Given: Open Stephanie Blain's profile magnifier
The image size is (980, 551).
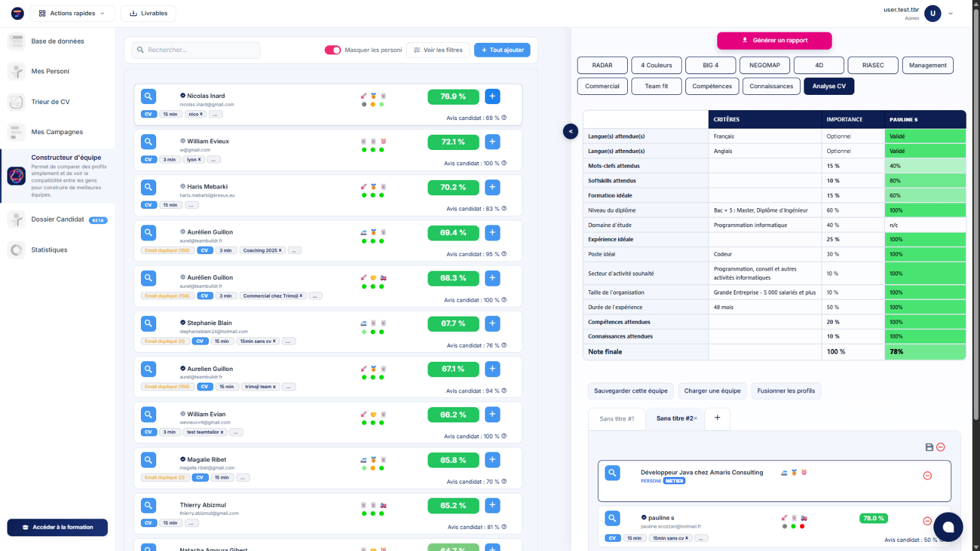Looking at the screenshot, I should pyautogui.click(x=148, y=323).
